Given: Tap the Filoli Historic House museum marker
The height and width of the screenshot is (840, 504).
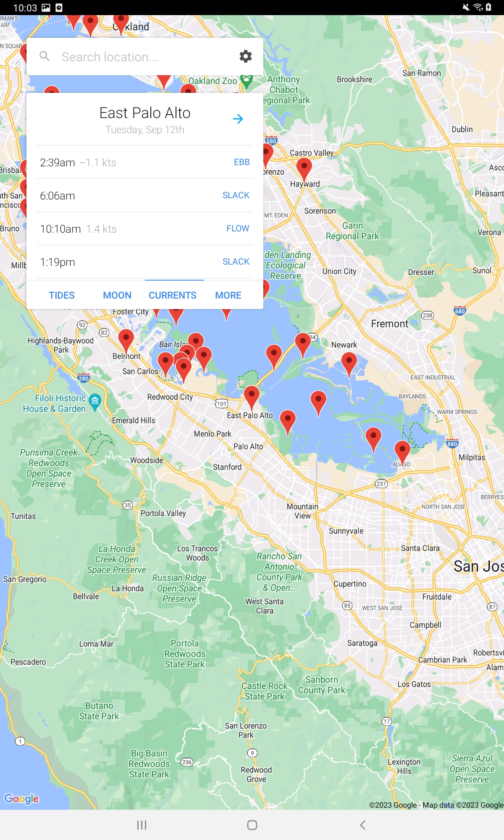Looking at the screenshot, I should pos(95,402).
